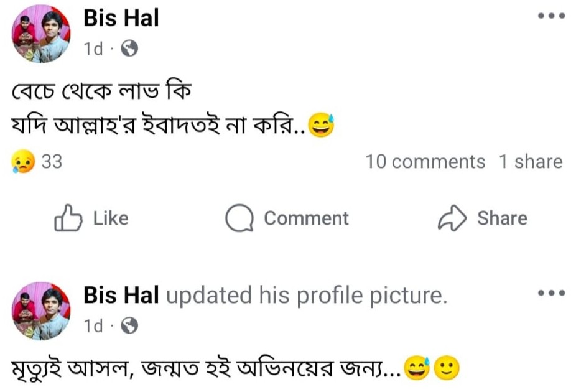This screenshot has width=576, height=392.
Task: Show the 33 reactions count
Action: click(52, 162)
